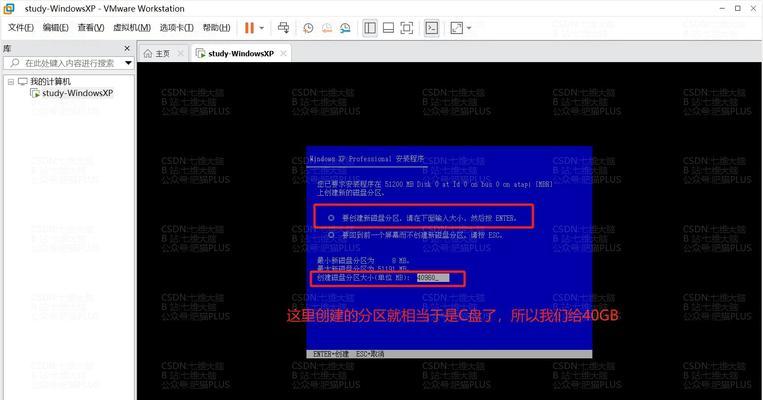
Task: Click the send Ctrl+Alt+Del icon
Action: (283, 28)
